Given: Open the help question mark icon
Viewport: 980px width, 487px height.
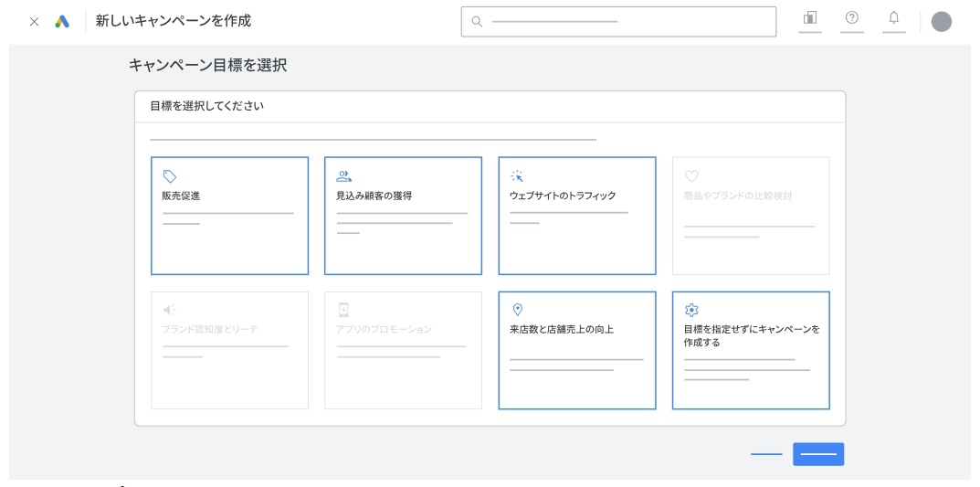Looking at the screenshot, I should (x=852, y=18).
